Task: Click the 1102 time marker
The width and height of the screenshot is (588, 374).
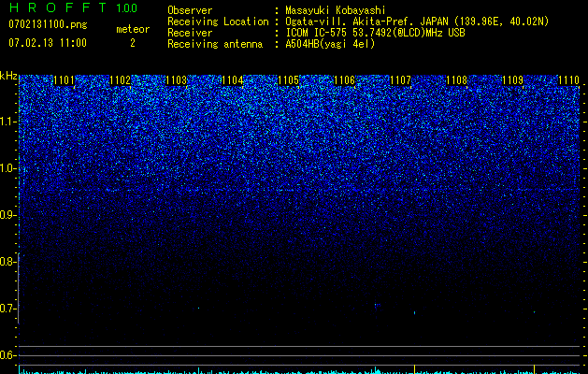Action: click(120, 80)
